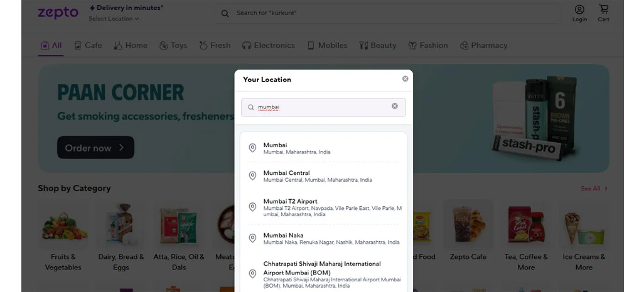Open Fruits & Vegetables category thumbnail
The height and width of the screenshot is (292, 644).
click(63, 225)
